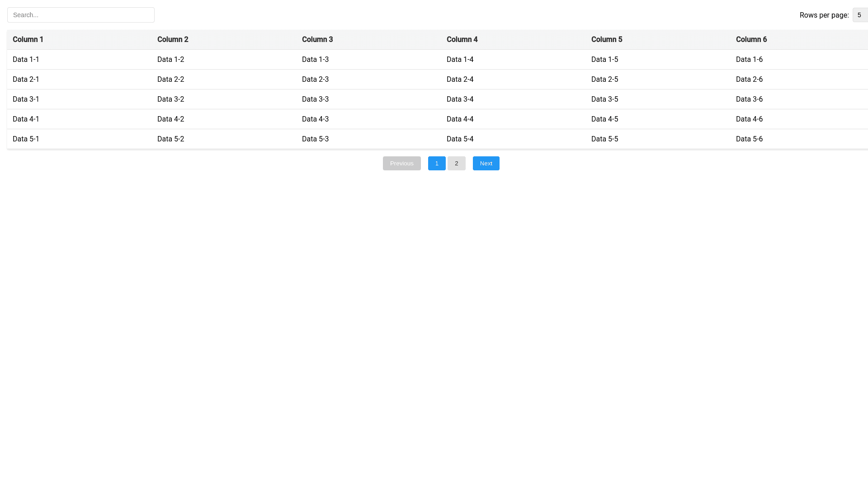
Task: Sort table by Column 6
Action: pos(751,39)
